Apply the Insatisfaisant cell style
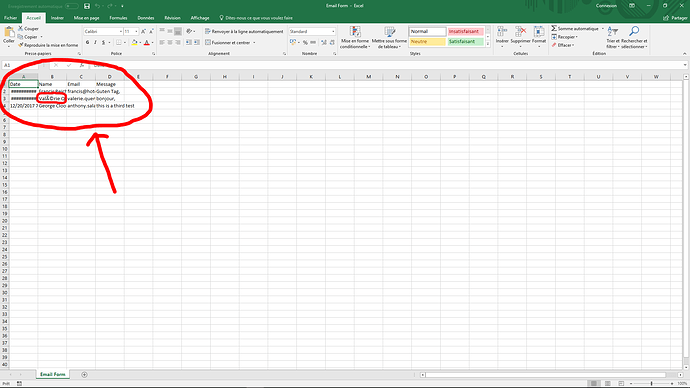 (466, 32)
